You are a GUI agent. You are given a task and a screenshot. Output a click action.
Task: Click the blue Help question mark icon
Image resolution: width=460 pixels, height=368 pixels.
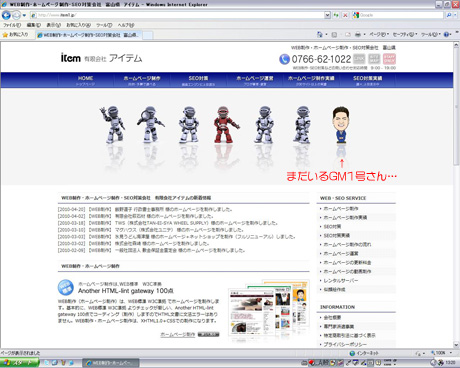coord(447,34)
